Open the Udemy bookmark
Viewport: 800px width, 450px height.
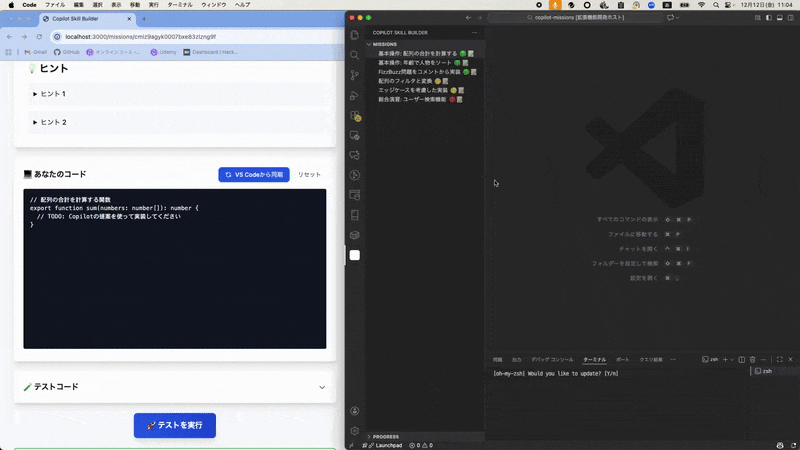pyautogui.click(x=163, y=52)
